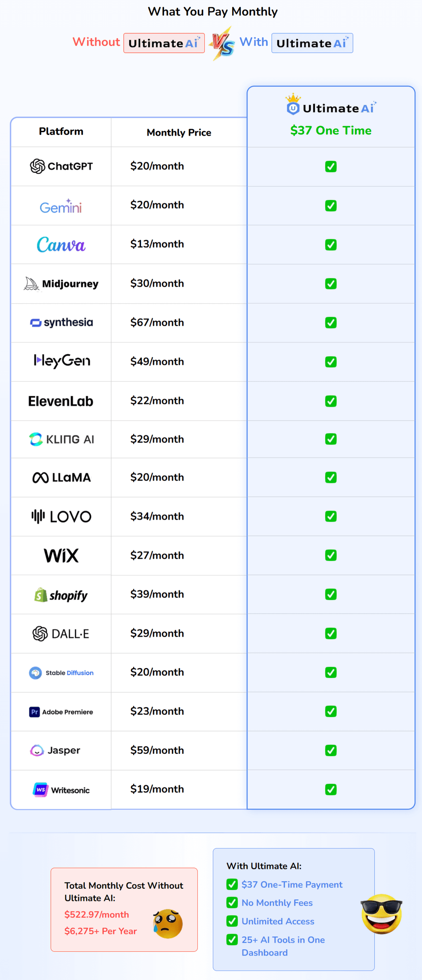Click the Adobe Premiere Pr icon

click(x=34, y=712)
